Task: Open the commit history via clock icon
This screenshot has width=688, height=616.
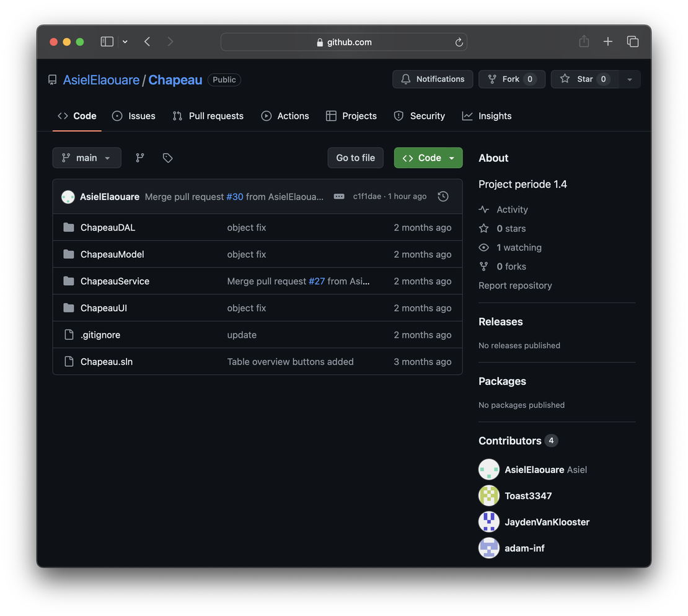Action: (x=443, y=196)
